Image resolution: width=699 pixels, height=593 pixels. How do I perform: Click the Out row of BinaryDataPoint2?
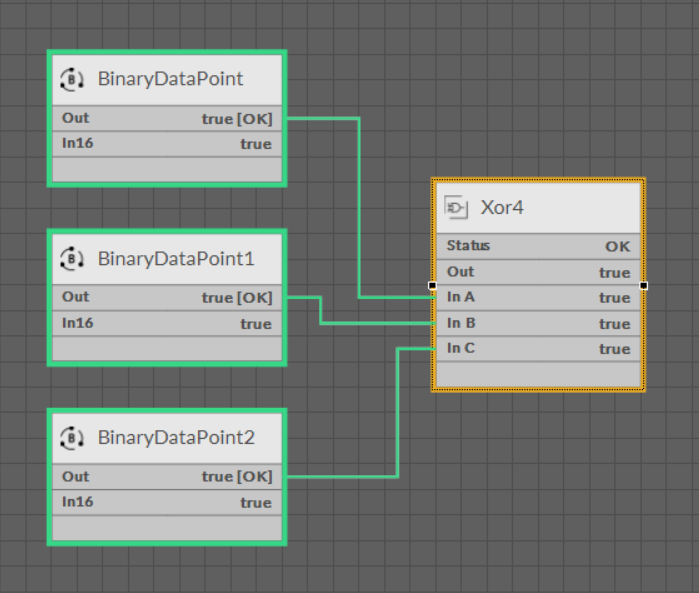pos(166,477)
